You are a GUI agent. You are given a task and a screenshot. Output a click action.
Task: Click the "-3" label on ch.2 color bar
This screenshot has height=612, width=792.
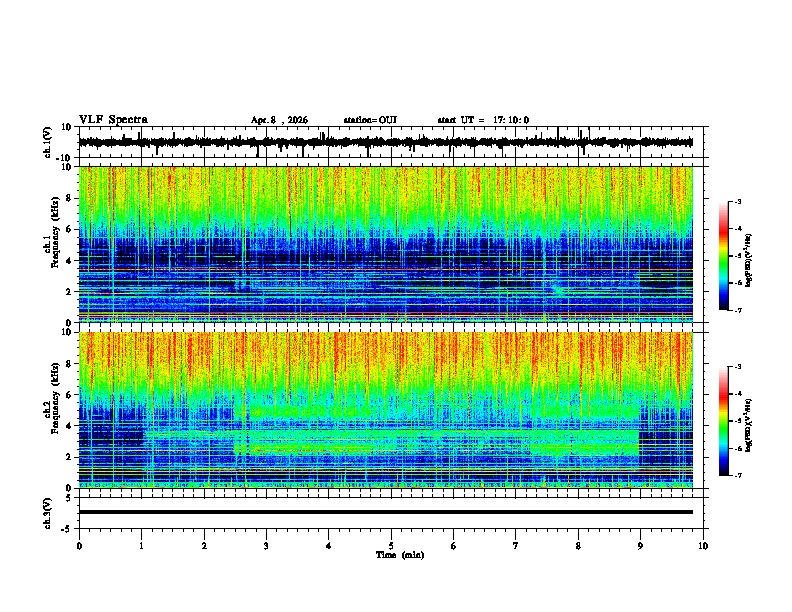pos(737,367)
